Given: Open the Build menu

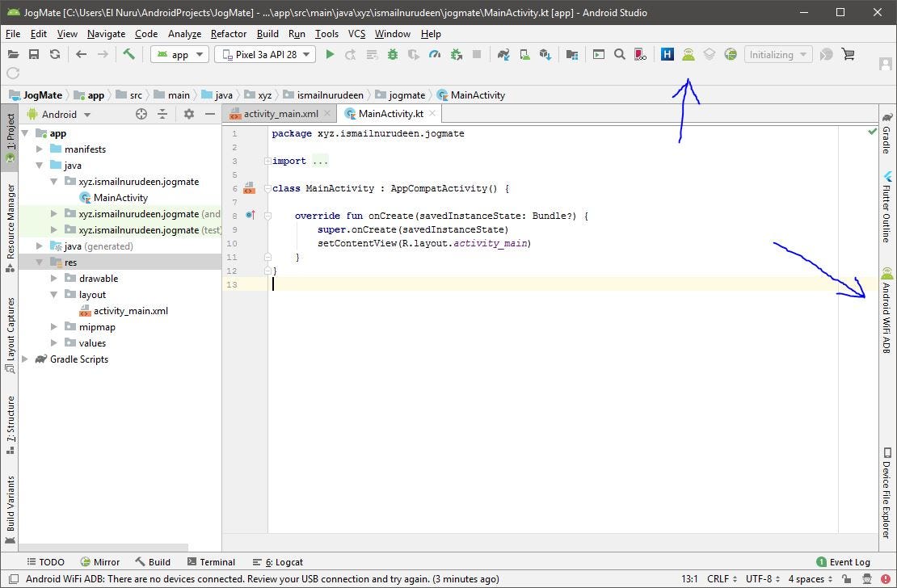Looking at the screenshot, I should [267, 34].
